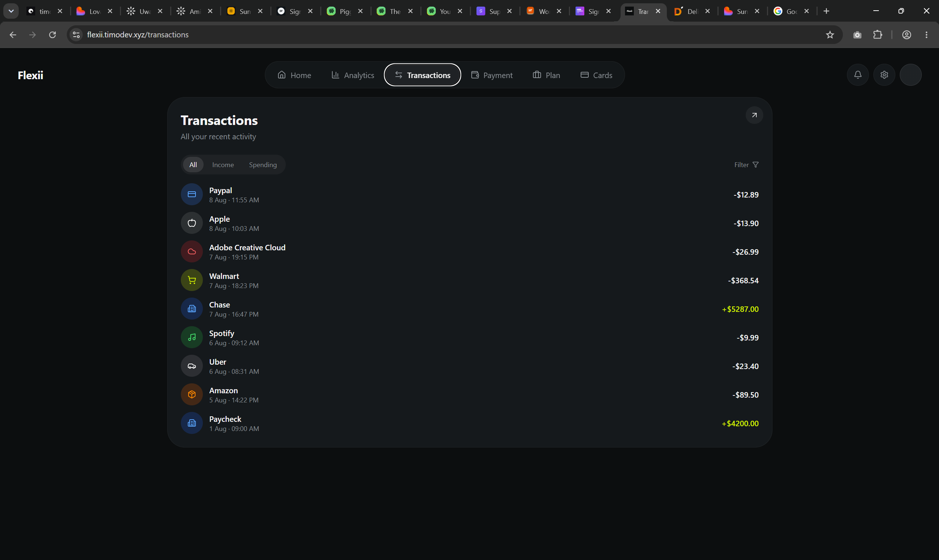Switch to the 'Deli' browser tab
The image size is (939, 560).
pos(692,11)
